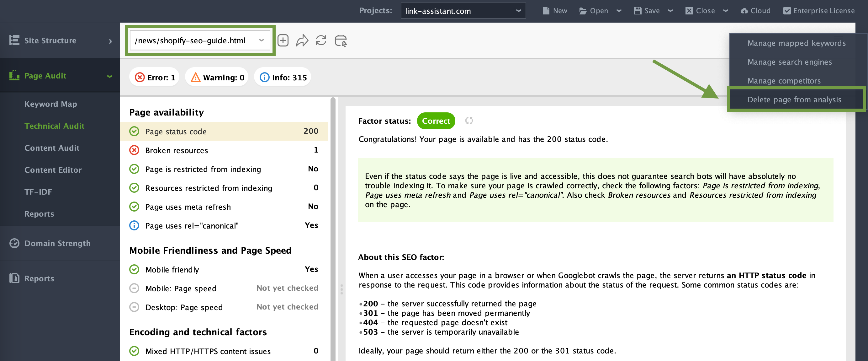Click the Enterprise License checkmark icon
This screenshot has width=868, height=361.
pyautogui.click(x=787, y=11)
